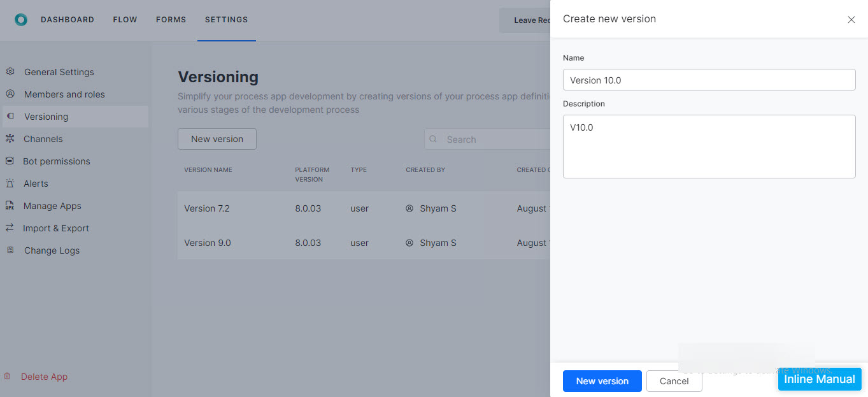The image size is (868, 397).
Task: Open the FLOW tab
Action: [x=125, y=19]
